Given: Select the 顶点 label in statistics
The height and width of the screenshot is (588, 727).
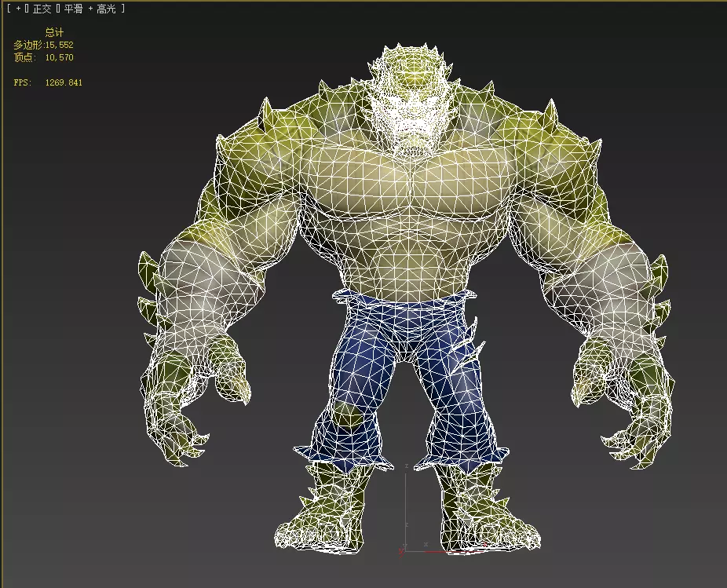Looking at the screenshot, I should [24, 57].
